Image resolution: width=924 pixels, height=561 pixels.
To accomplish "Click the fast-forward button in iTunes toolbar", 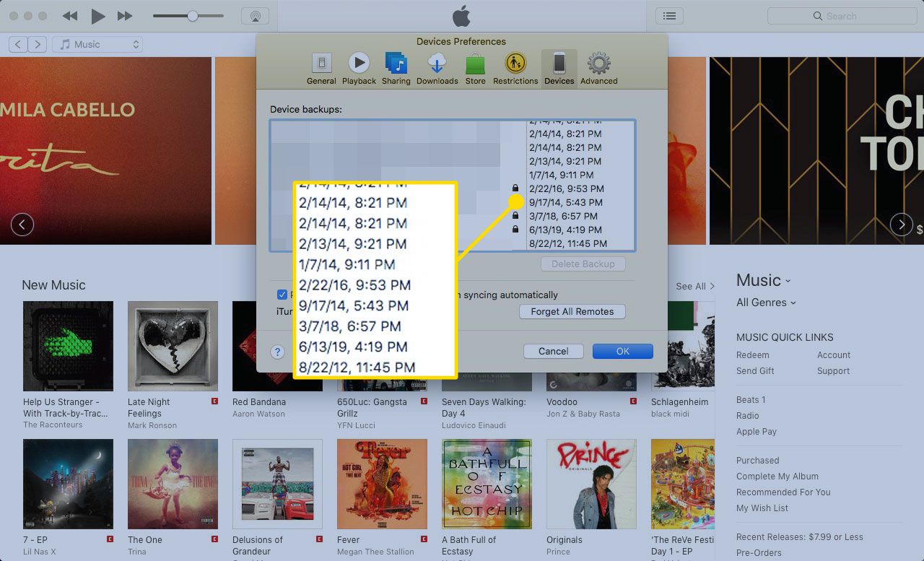I will pos(125,16).
